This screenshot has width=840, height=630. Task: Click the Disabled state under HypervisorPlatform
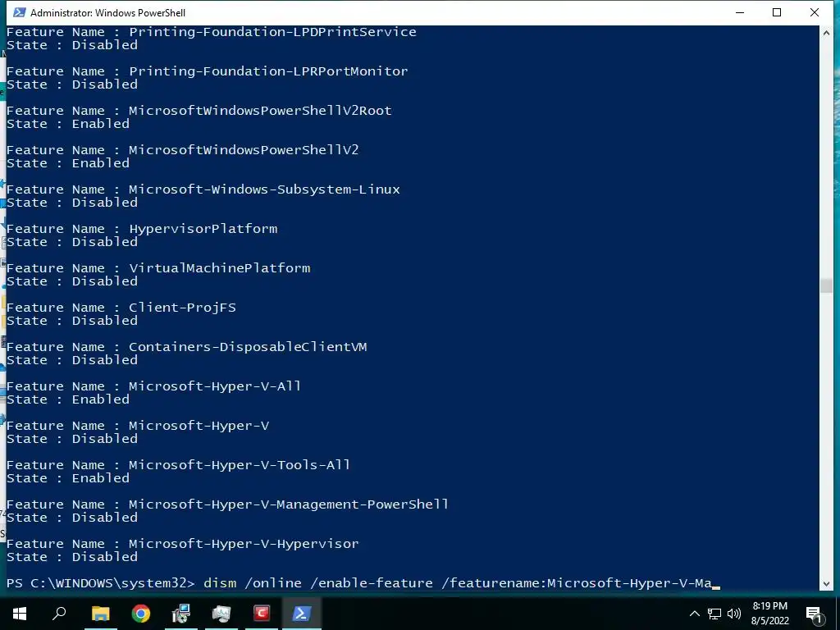pos(104,242)
